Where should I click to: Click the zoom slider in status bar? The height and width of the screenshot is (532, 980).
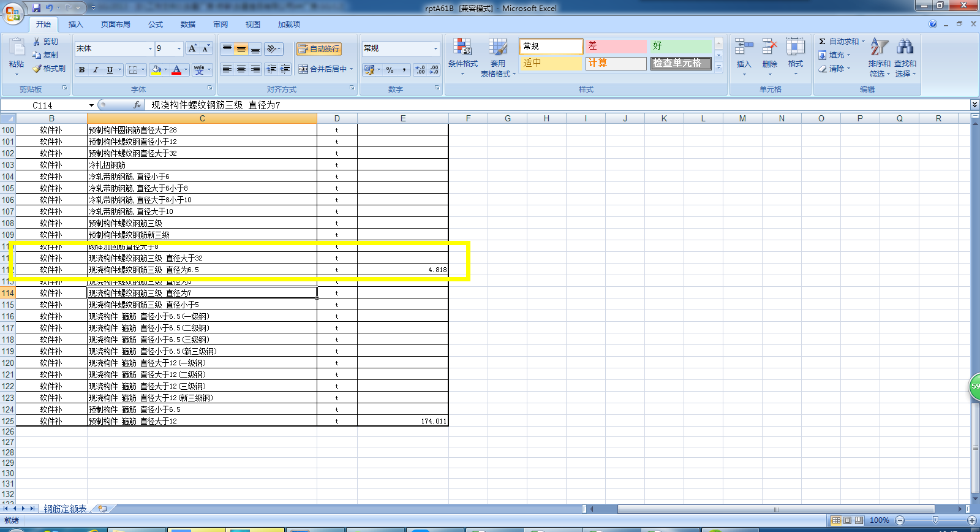coord(935,520)
